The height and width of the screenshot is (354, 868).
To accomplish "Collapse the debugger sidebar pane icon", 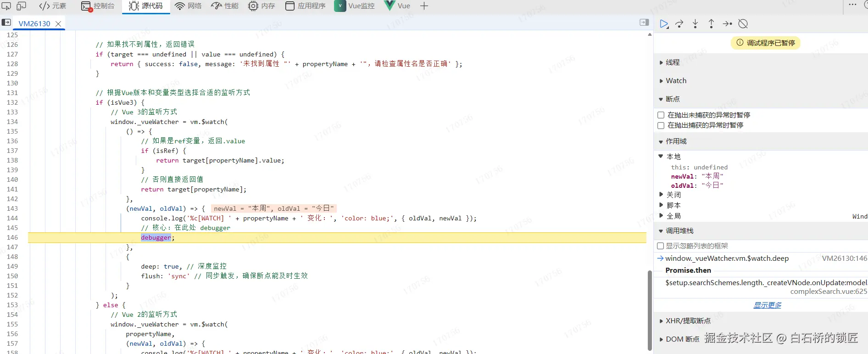I will [644, 22].
